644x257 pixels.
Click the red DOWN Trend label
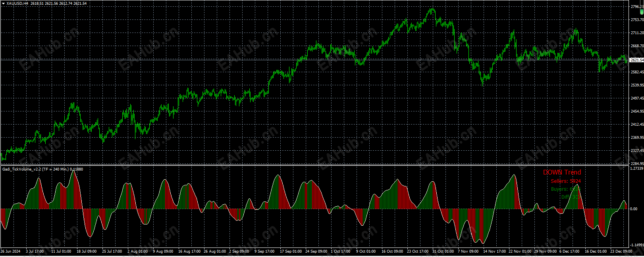coord(562,172)
